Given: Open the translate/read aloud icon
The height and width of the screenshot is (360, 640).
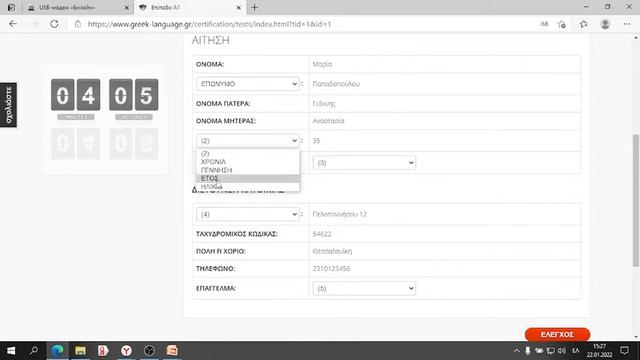Looking at the screenshot, I should click(x=544, y=24).
